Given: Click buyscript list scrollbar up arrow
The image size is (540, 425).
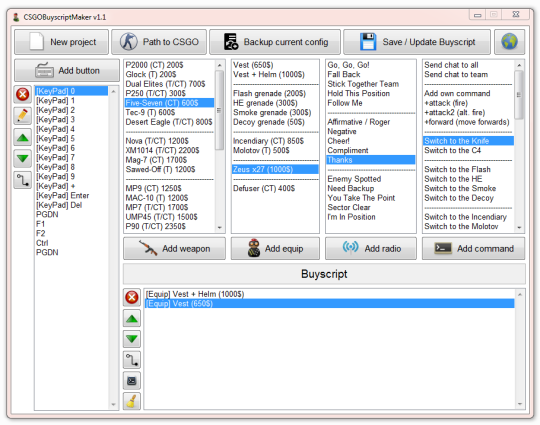Looking at the screenshot, I should (519, 294).
